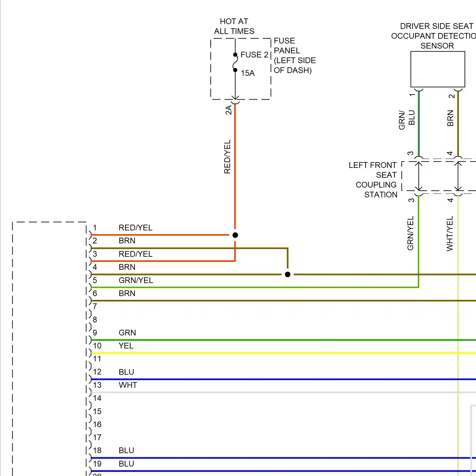Select the vertical WHT/YEL wire label
Screen dimensions: 476x476
pos(450,234)
